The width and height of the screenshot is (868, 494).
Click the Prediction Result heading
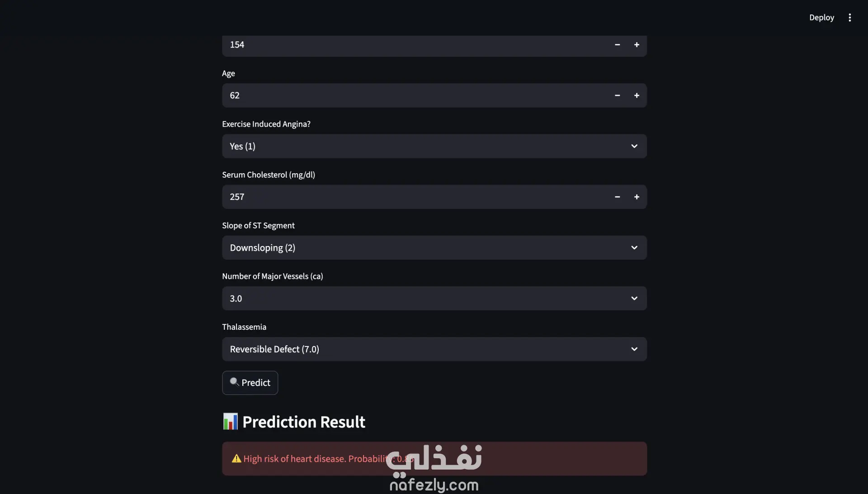click(x=304, y=422)
